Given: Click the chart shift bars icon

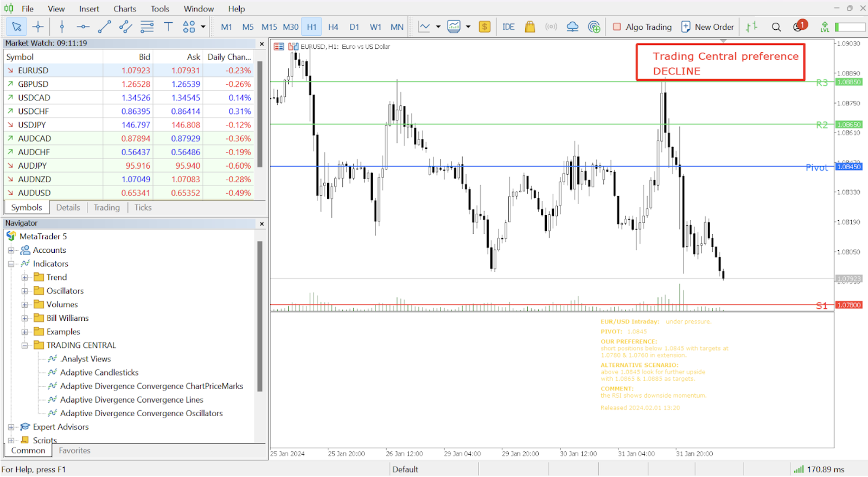Looking at the screenshot, I should coord(751,27).
